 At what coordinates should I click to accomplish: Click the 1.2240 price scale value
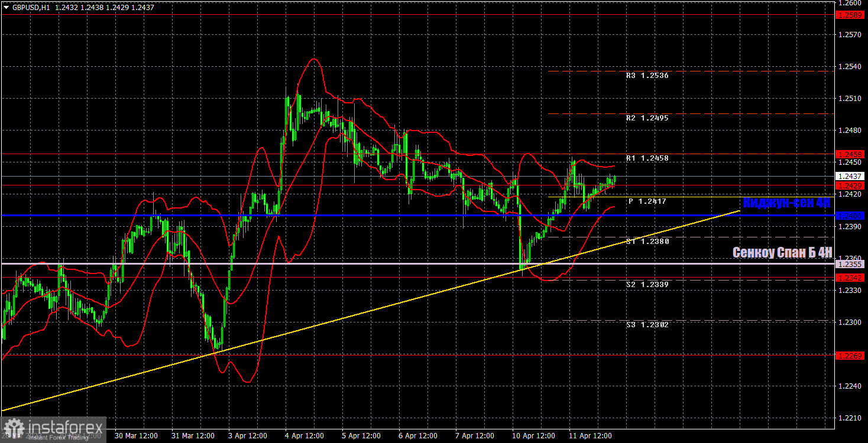[x=849, y=386]
